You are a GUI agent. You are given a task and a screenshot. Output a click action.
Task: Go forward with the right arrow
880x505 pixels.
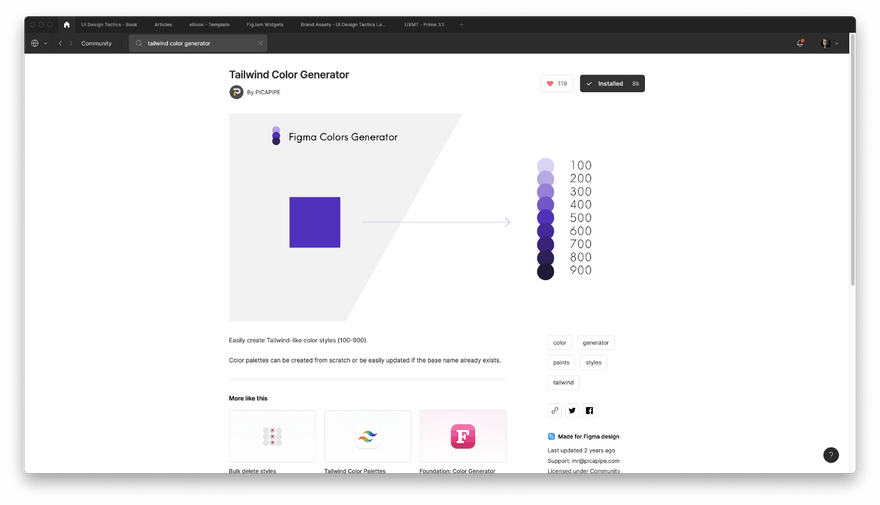tap(71, 43)
